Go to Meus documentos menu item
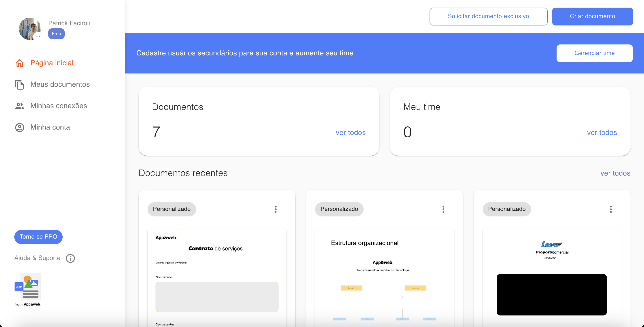The width and height of the screenshot is (644, 327). point(60,84)
